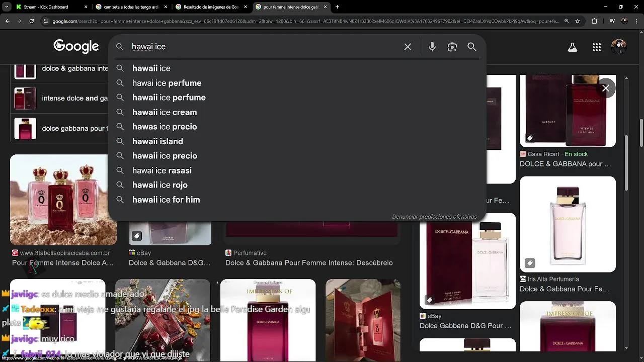This screenshot has height=362, width=644.
Task: Open Google Lens image search icon
Action: (x=452, y=47)
